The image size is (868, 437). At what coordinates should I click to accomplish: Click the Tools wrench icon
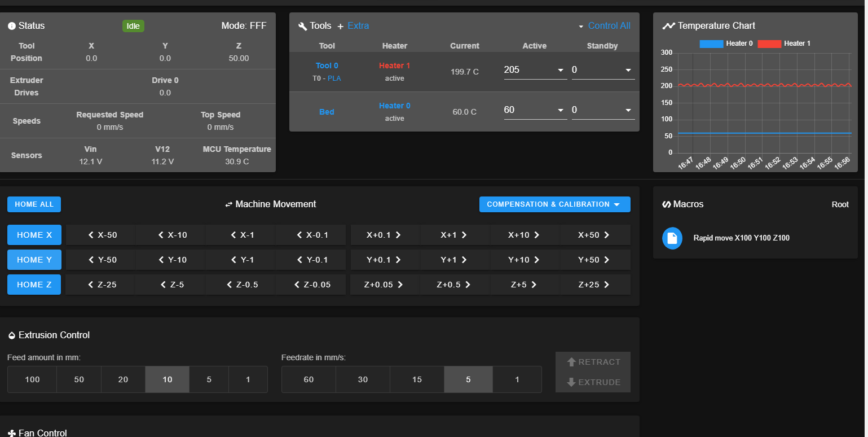point(302,26)
